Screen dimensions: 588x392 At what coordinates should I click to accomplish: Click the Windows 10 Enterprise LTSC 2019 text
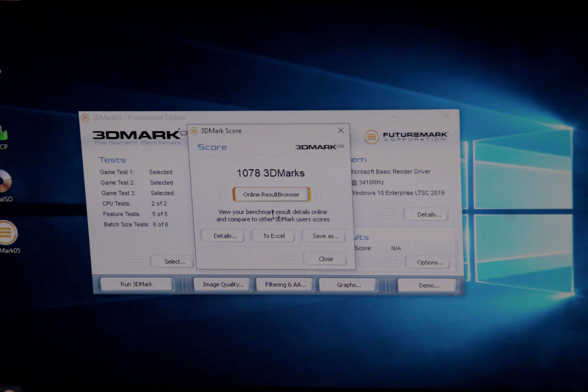point(398,193)
